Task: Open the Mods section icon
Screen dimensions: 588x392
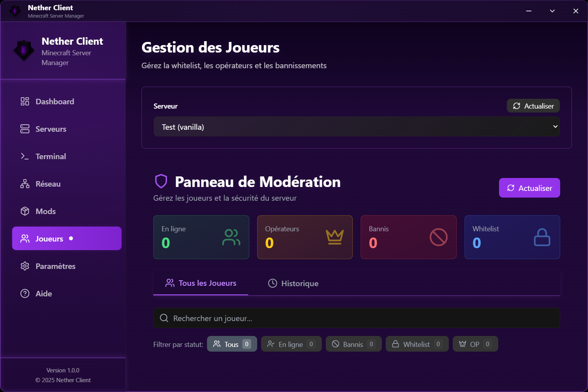Action: pyautogui.click(x=25, y=211)
